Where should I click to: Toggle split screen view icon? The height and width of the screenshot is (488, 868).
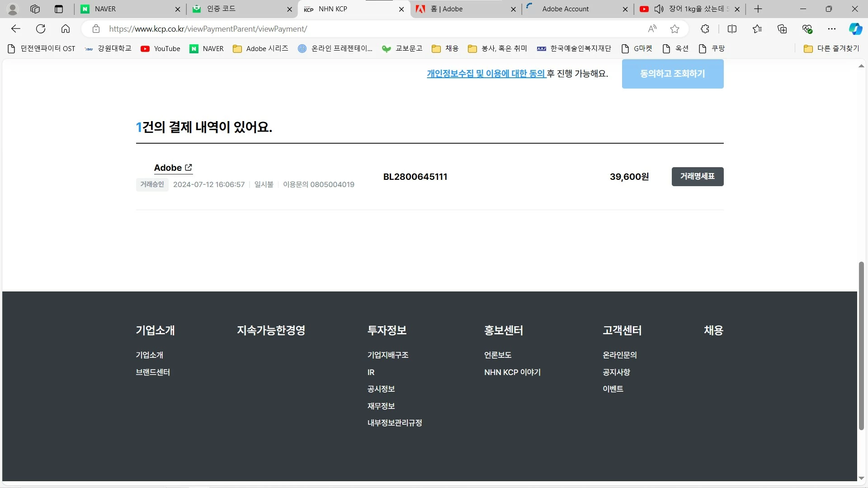click(732, 29)
